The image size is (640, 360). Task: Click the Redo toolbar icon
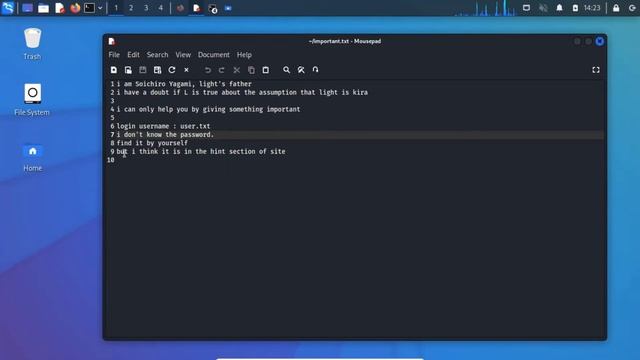[x=222, y=70]
